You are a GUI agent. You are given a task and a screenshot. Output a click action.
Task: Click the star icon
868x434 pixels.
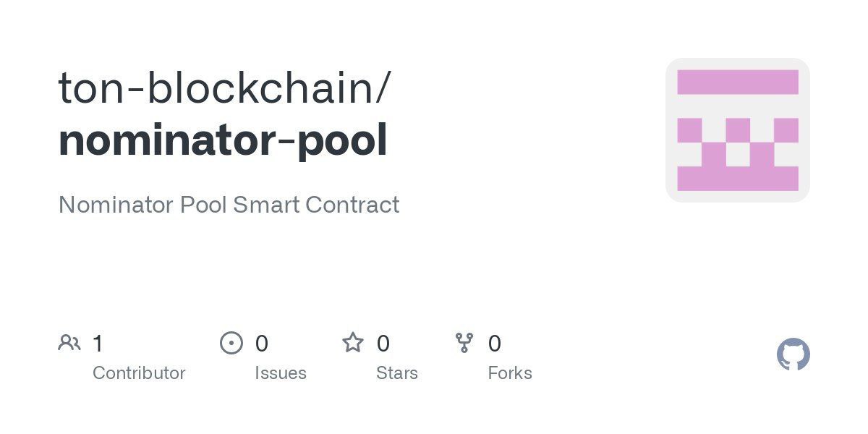(353, 342)
